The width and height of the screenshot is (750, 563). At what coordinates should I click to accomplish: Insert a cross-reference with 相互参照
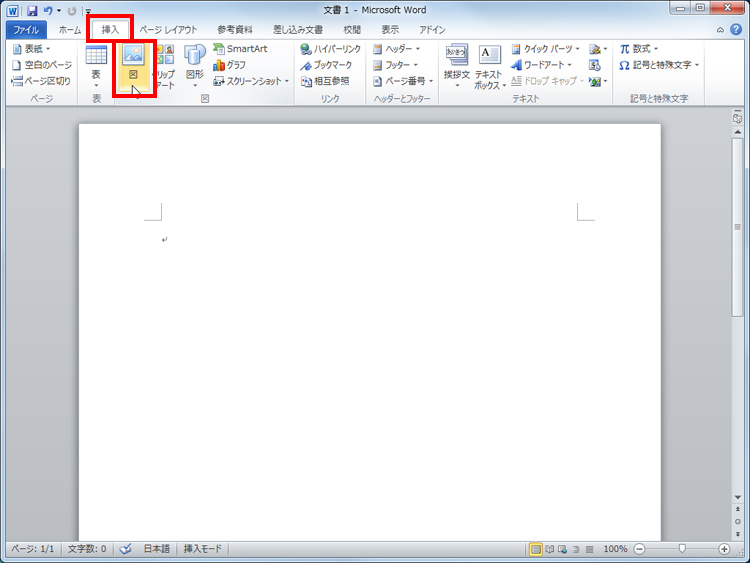coord(325,81)
